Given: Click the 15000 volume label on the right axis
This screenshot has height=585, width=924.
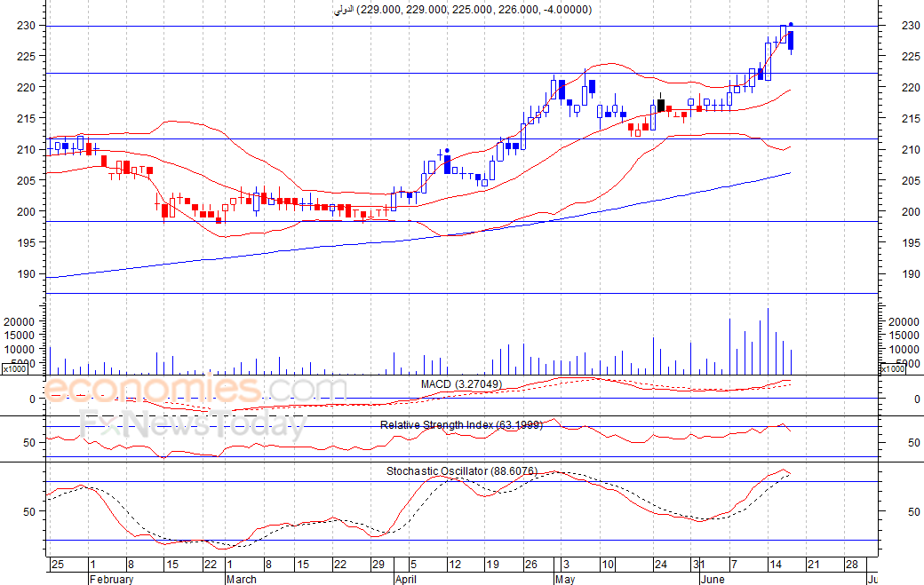Looking at the screenshot, I should point(904,336).
